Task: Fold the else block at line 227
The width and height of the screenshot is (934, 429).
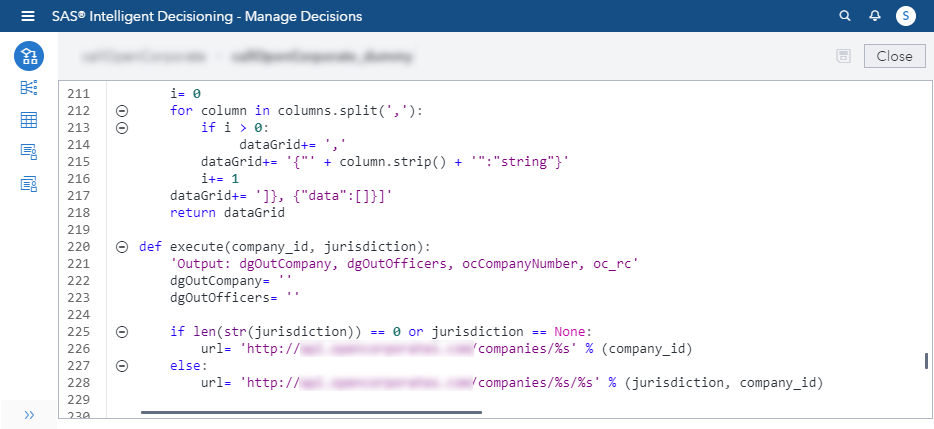Action: 122,366
